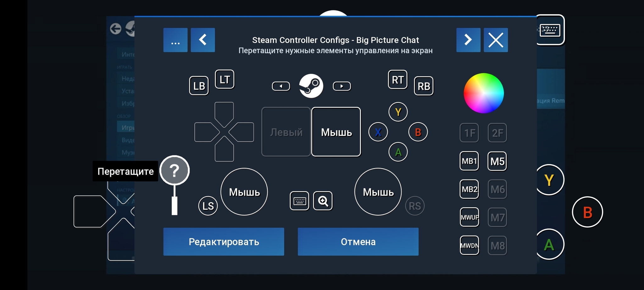Tap the large B overlay button at right
Screen dimensions: 644x290
click(587, 212)
